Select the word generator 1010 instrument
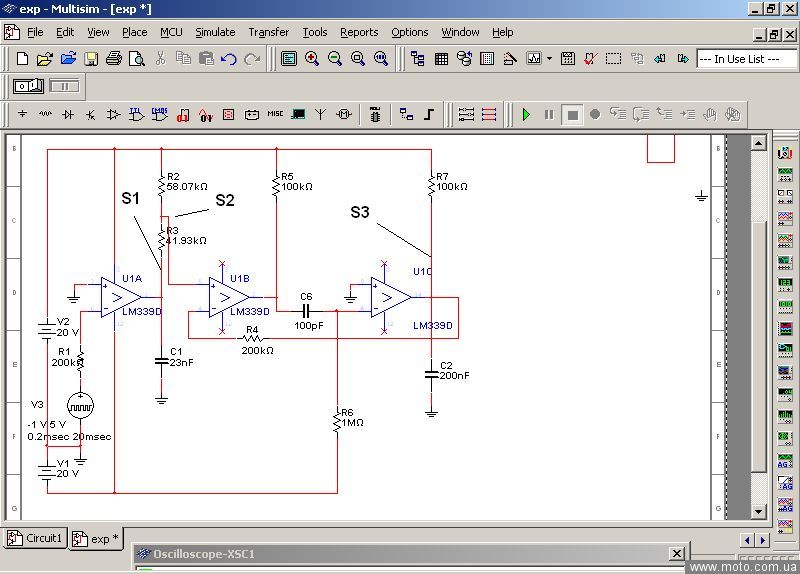Viewport: 800px width, 574px height. (785, 306)
